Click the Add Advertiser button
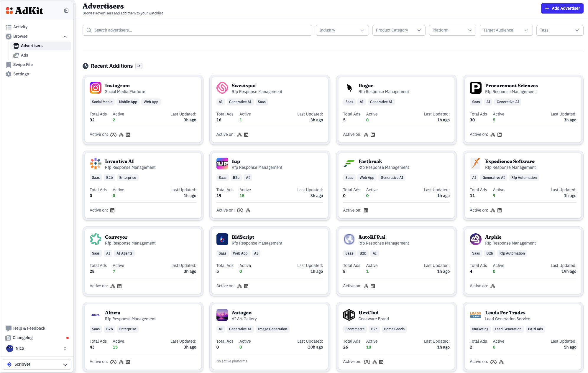 (562, 8)
